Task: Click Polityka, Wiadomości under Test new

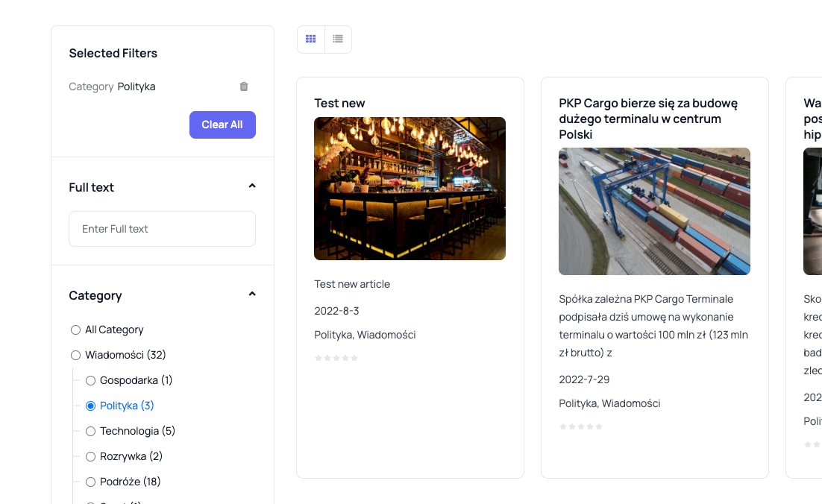Action: [365, 335]
